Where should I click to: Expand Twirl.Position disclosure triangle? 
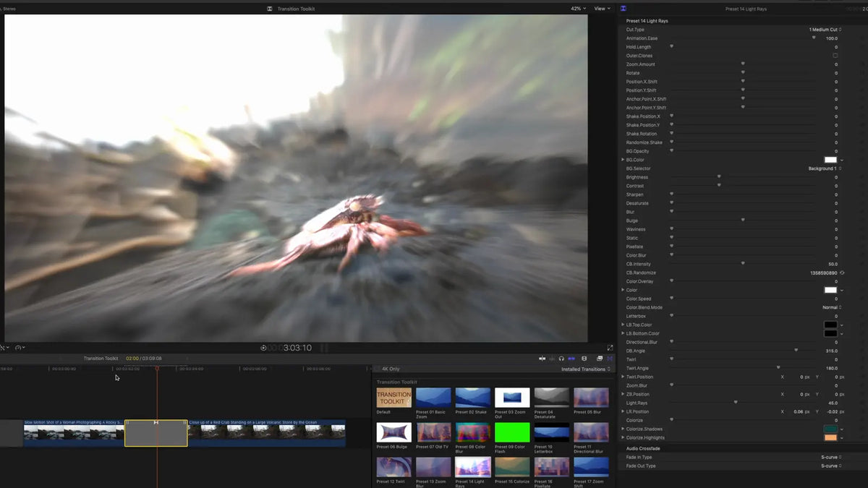point(623,377)
